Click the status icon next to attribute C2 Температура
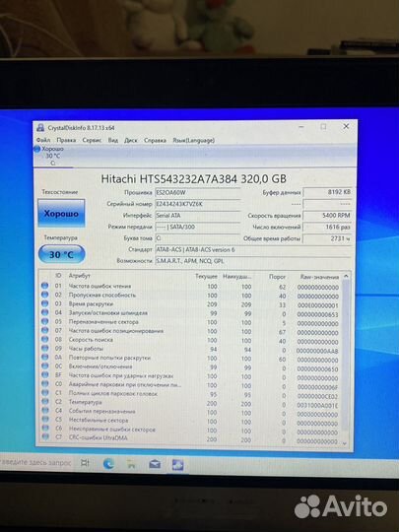 click(44, 402)
